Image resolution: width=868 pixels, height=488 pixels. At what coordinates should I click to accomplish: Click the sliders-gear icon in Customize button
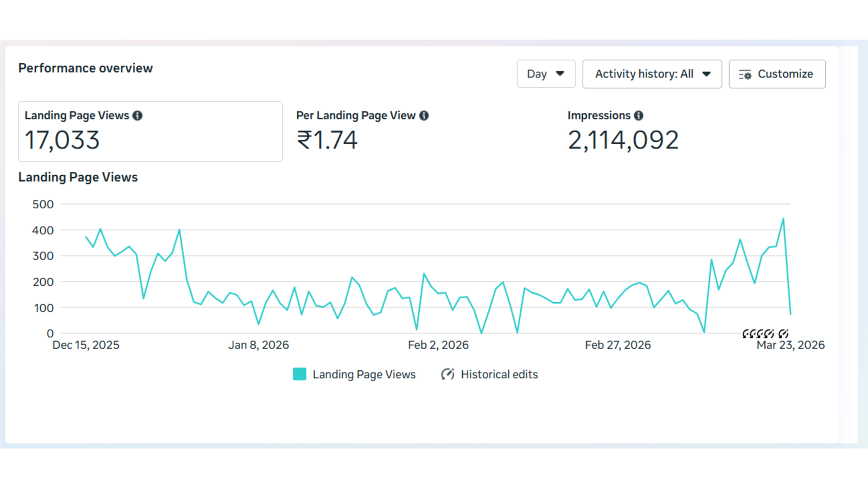click(x=745, y=74)
